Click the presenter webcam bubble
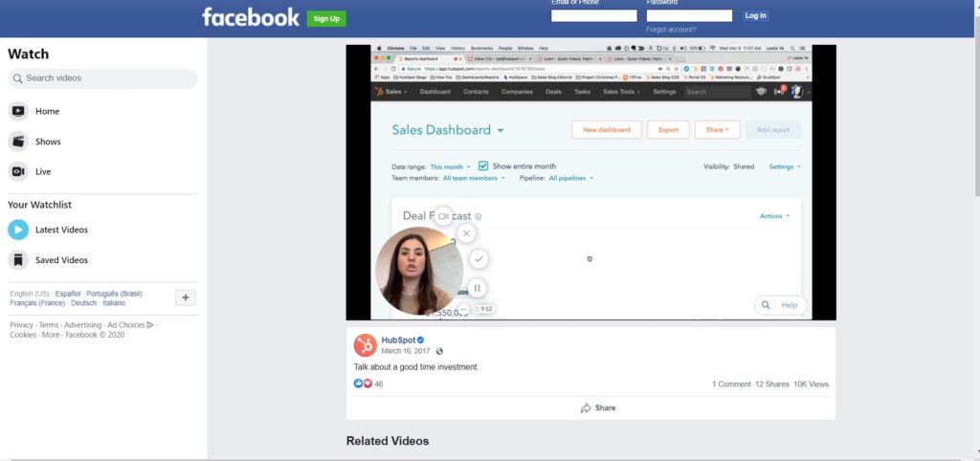This screenshot has width=980, height=461. pyautogui.click(x=418, y=271)
